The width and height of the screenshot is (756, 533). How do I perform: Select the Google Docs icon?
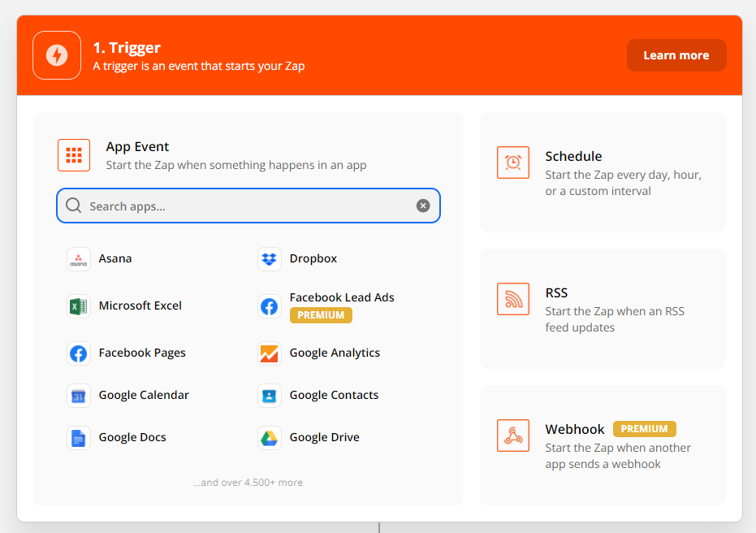pos(79,438)
